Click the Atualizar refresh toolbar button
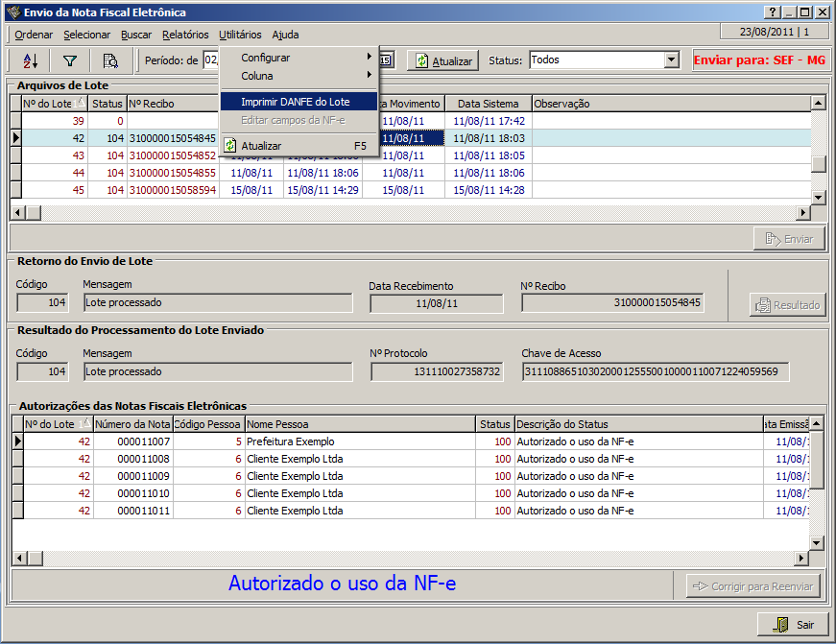The width and height of the screenshot is (836, 644). tap(442, 60)
